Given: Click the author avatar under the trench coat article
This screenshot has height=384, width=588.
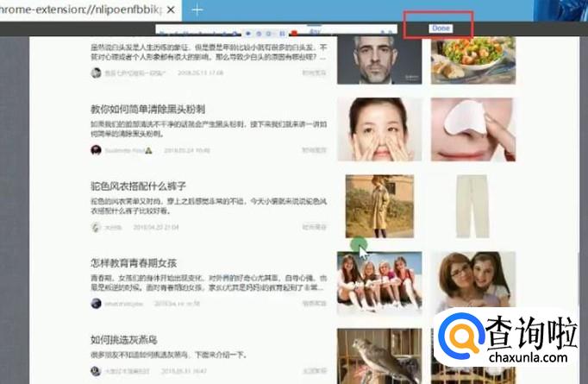Looking at the screenshot, I should click(96, 227).
